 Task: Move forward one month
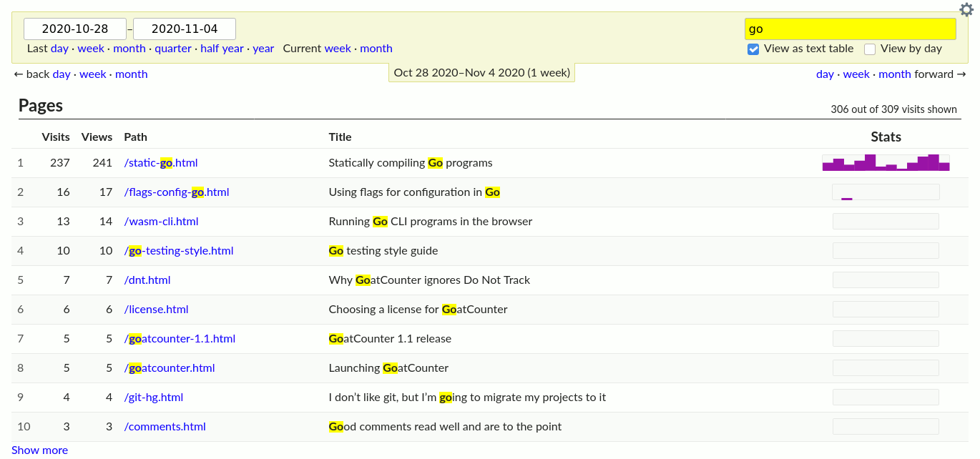pyautogui.click(x=895, y=74)
